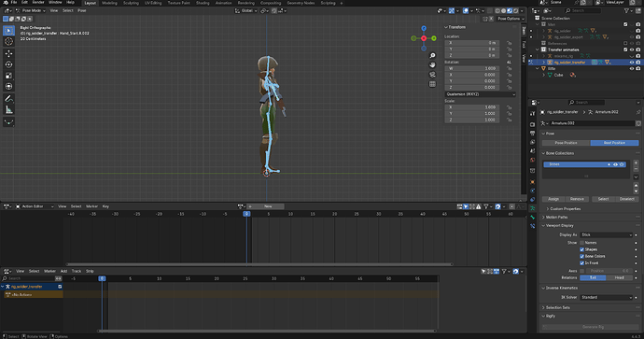The image size is (644, 339).
Task: Toggle Bones collection eye visibility
Action: 615,164
